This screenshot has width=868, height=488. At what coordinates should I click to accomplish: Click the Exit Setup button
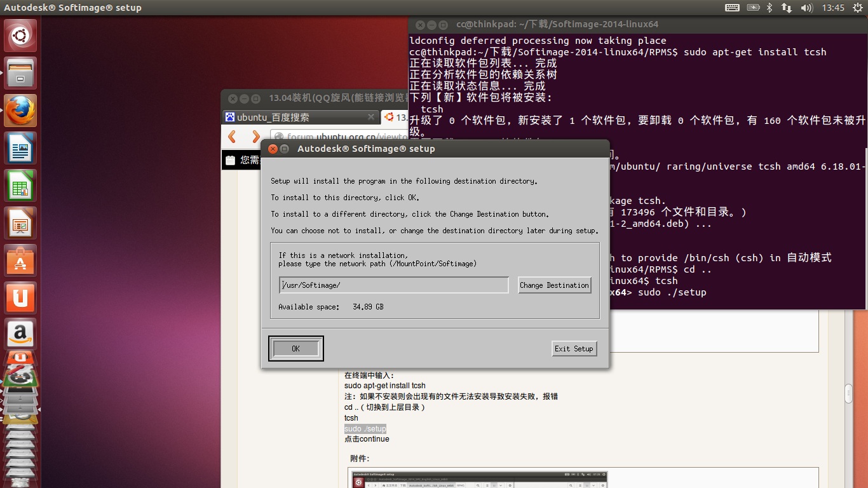pyautogui.click(x=574, y=348)
